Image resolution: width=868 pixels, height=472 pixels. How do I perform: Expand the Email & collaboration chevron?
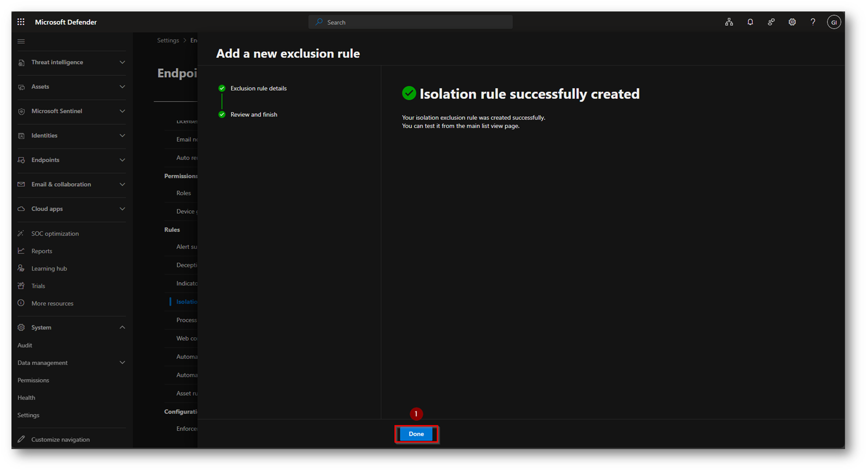pos(122,184)
